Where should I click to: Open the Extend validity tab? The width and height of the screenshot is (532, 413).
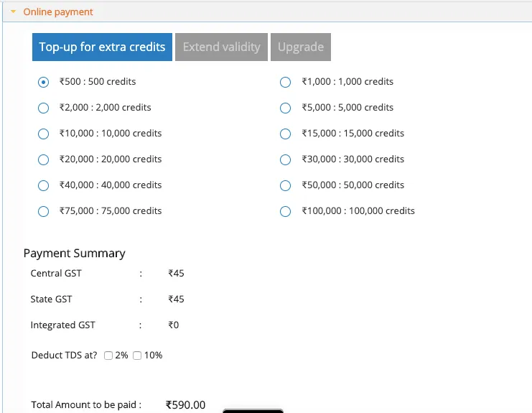[222, 47]
